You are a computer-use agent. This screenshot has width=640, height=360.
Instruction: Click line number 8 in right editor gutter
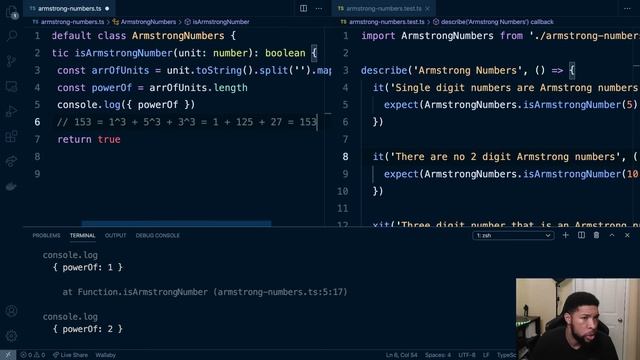(345, 157)
